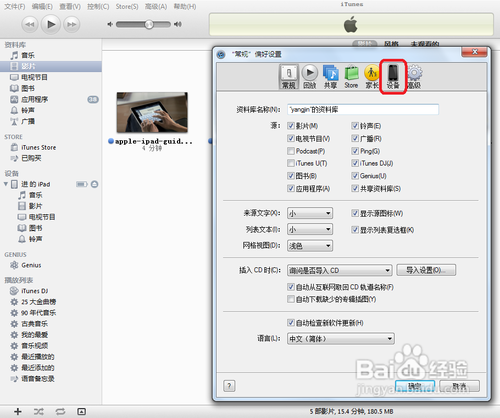Toggle 显示源图标(W) checkbox

(355, 213)
